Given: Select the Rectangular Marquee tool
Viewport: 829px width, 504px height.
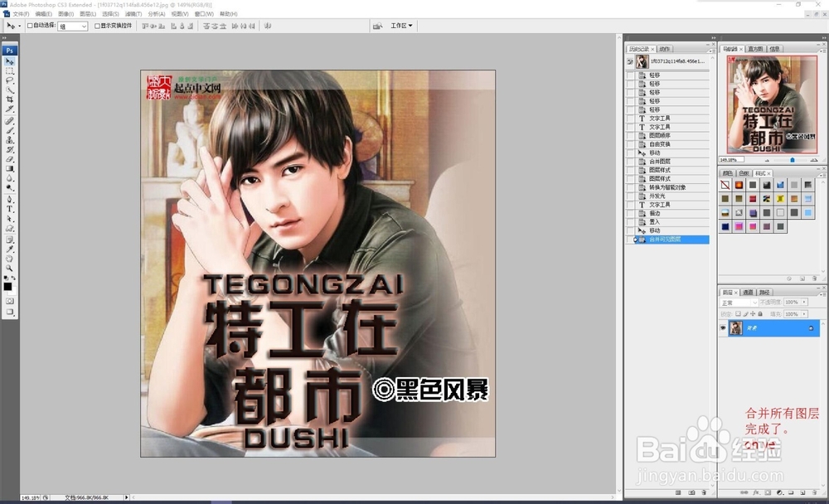Looking at the screenshot, I should coord(9,70).
